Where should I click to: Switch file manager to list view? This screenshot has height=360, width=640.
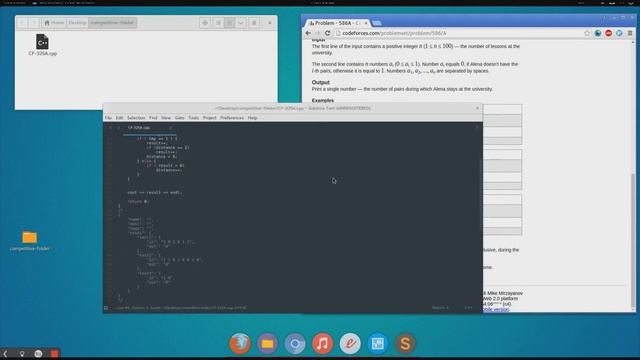point(218,23)
